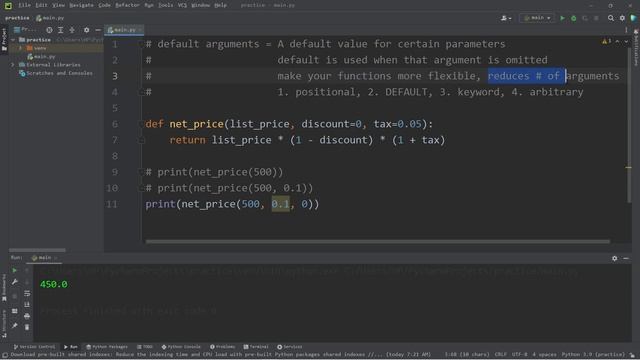This screenshot has width=640, height=360.
Task: Open the Refactor menu
Action: pos(127,5)
